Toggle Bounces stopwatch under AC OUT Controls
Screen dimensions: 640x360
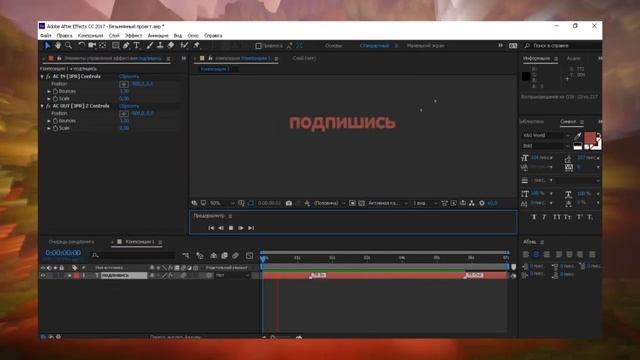point(55,121)
